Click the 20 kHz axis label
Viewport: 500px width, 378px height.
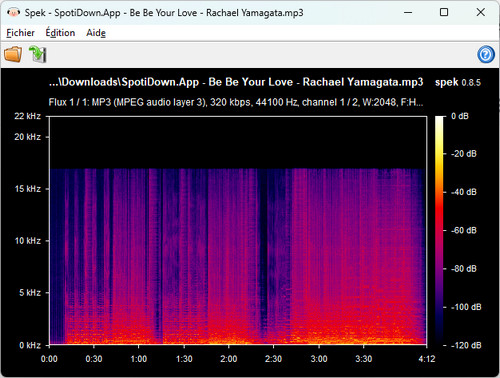point(27,137)
